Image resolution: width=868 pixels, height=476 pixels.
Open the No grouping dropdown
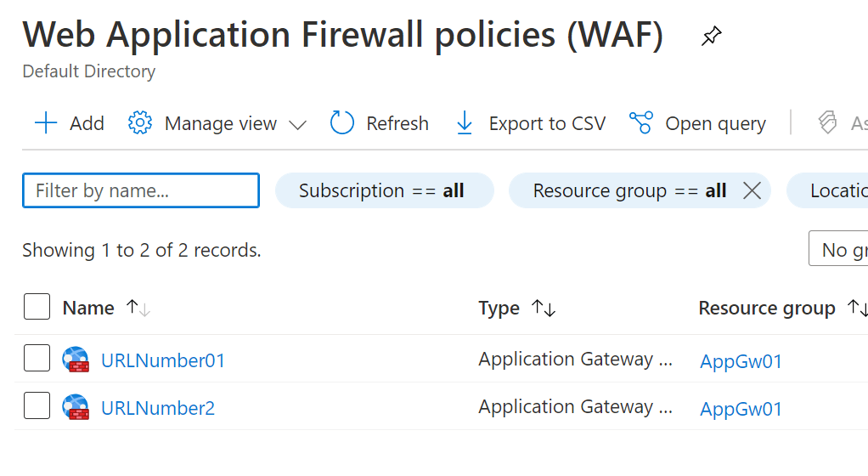(838, 249)
